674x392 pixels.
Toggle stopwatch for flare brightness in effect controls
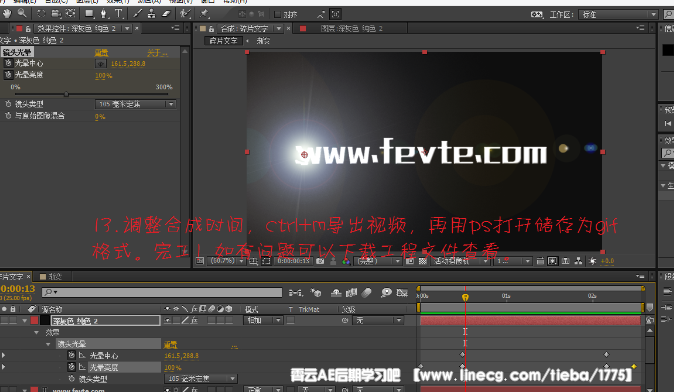(x=8, y=75)
